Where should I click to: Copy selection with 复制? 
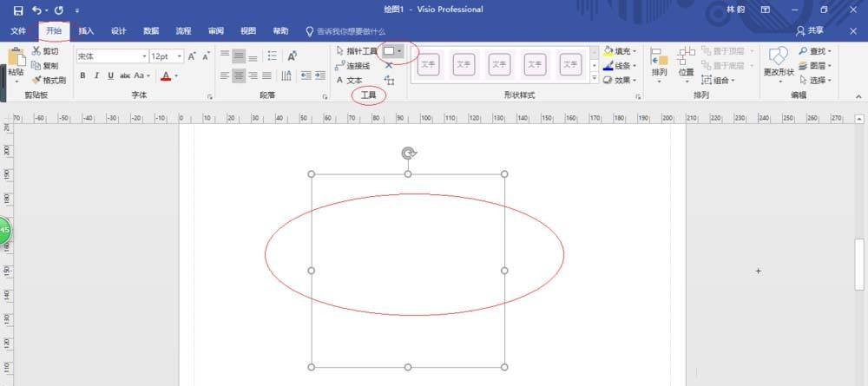point(45,65)
